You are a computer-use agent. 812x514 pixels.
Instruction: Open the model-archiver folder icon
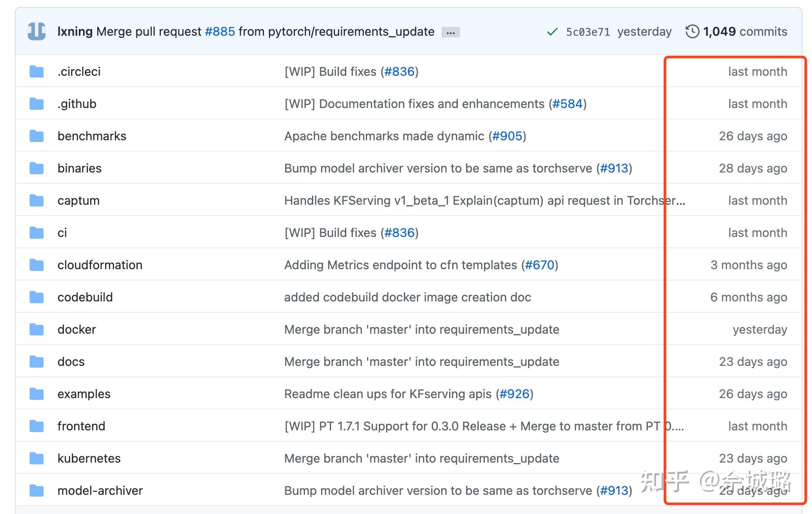point(36,490)
